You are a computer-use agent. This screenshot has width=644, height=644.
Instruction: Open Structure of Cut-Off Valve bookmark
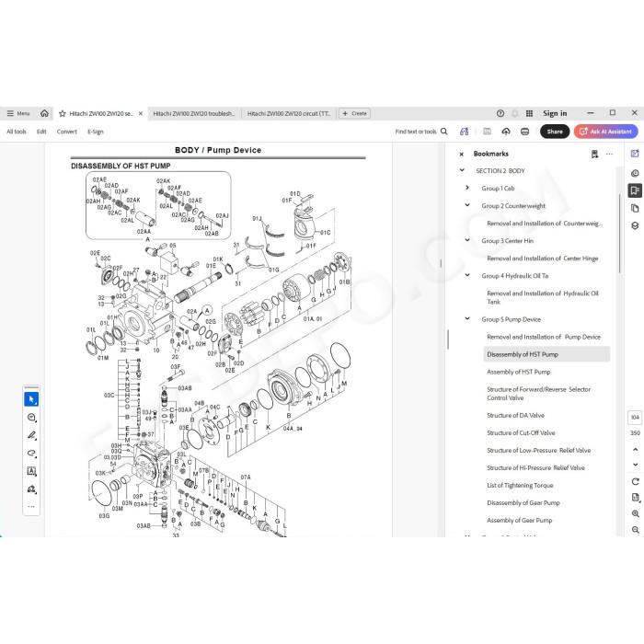pyautogui.click(x=521, y=433)
